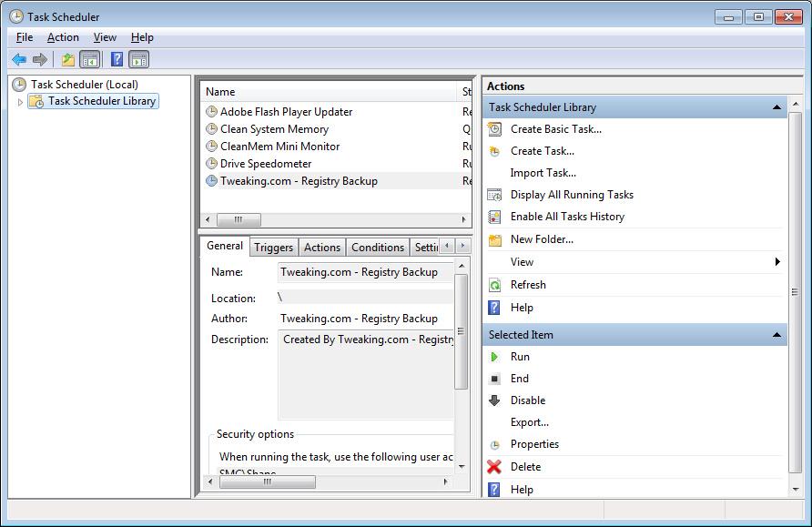Screen dimensions: 812x527
Task: Click the Display All Running Tasks icon
Action: [494, 195]
